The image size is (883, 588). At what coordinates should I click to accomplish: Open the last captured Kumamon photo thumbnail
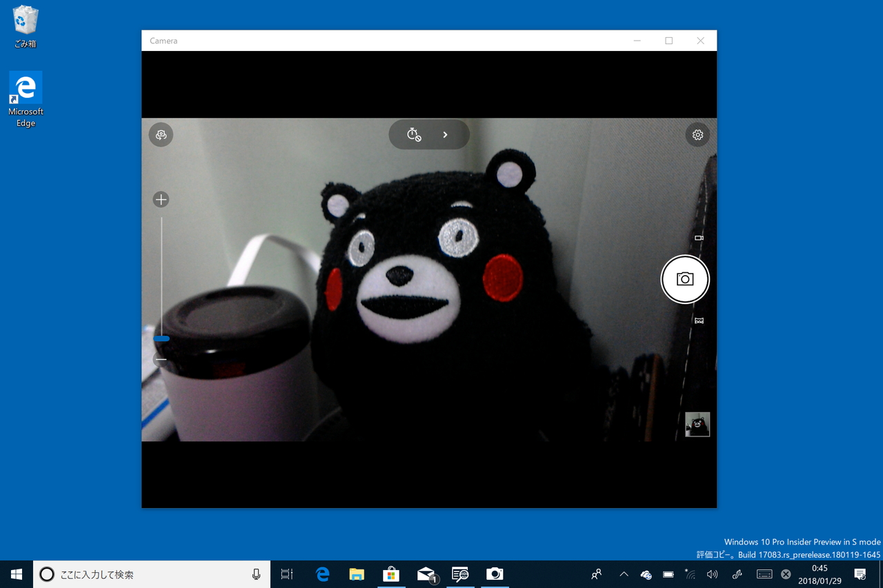(697, 424)
